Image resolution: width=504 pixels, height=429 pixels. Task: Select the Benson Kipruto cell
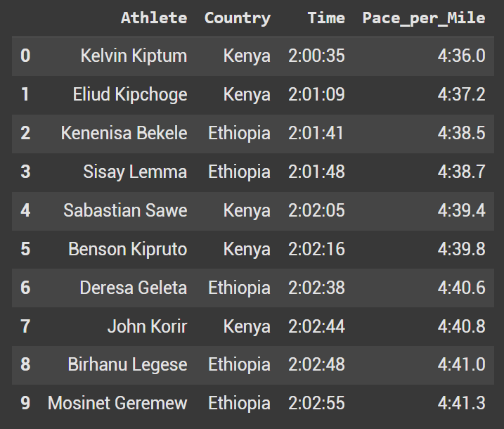pos(127,249)
